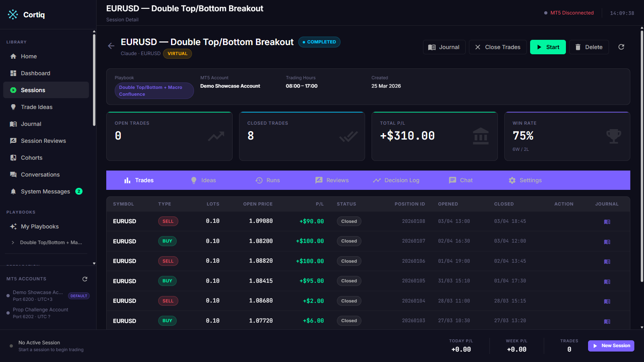Image resolution: width=644 pixels, height=362 pixels.
Task: Click the System Messages badge showing 2
Action: pos(79,191)
